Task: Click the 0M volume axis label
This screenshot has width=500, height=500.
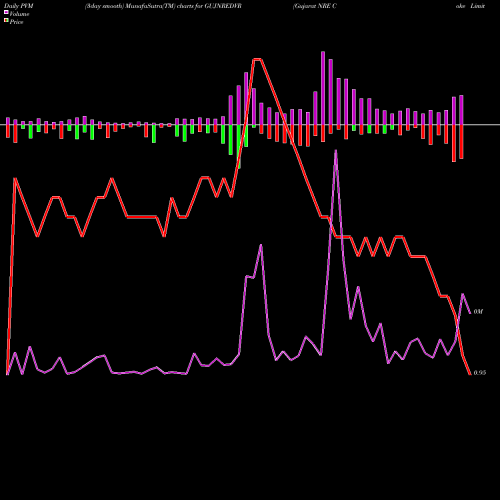Action: coord(478,312)
